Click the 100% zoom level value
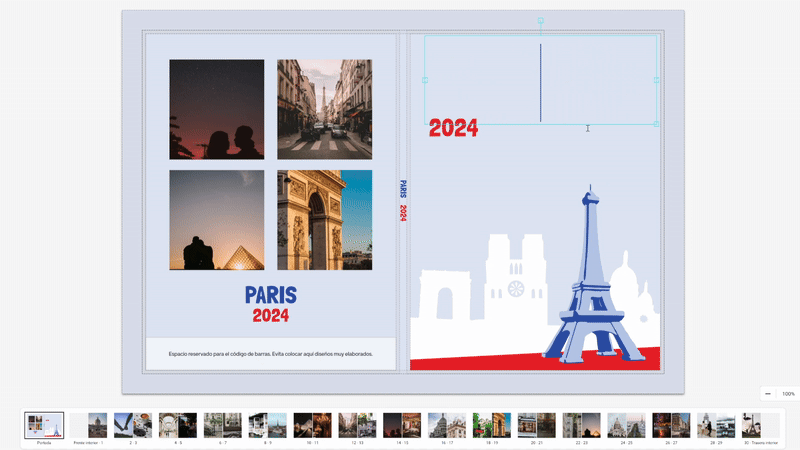The width and height of the screenshot is (800, 450). point(788,394)
